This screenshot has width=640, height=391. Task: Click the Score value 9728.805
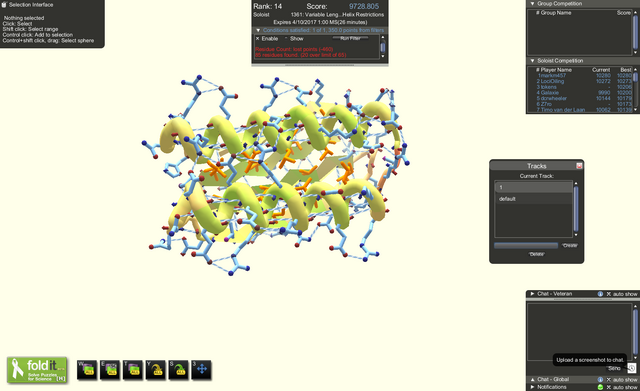click(x=364, y=7)
